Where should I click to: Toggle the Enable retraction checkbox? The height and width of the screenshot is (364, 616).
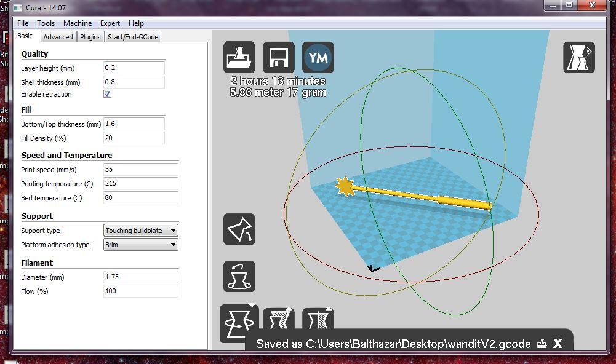tap(107, 94)
